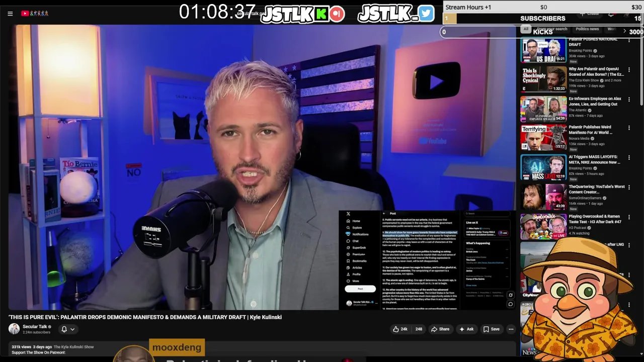The width and height of the screenshot is (644, 362).
Task: Open Profile in the X sidebar
Action: point(354,275)
